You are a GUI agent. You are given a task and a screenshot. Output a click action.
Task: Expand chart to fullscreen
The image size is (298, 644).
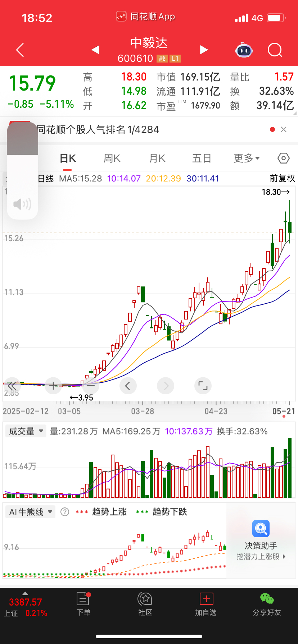coord(203,386)
